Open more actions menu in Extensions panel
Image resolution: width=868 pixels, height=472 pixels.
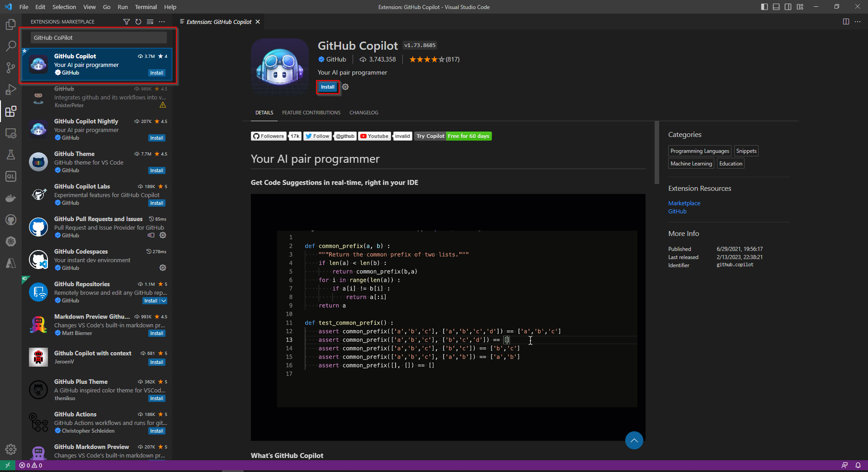[162, 21]
